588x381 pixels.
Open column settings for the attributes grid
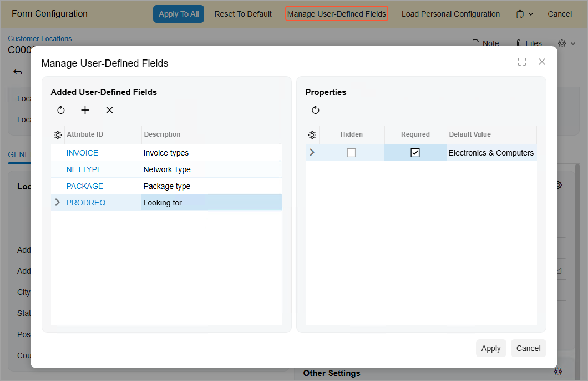58,134
